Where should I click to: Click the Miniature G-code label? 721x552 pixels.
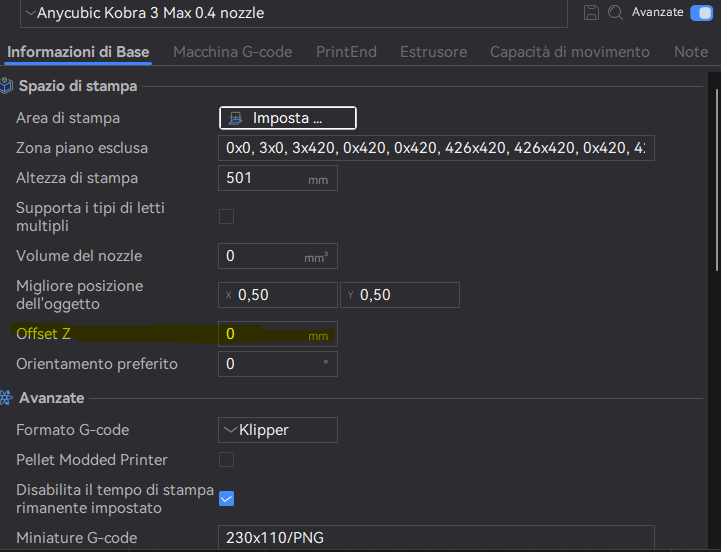pos(77,538)
